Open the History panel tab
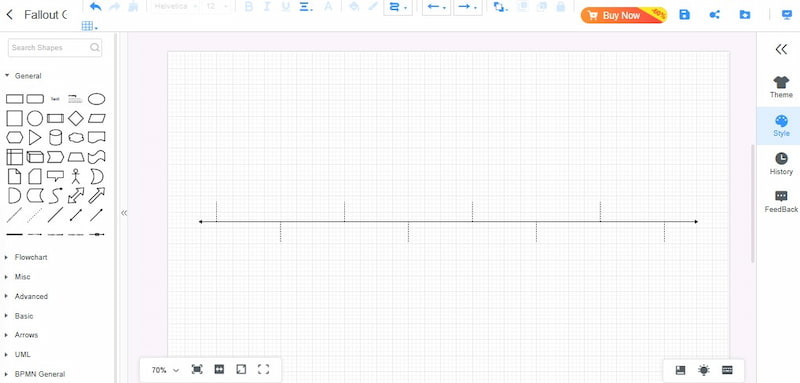This screenshot has height=383, width=800. point(781,164)
